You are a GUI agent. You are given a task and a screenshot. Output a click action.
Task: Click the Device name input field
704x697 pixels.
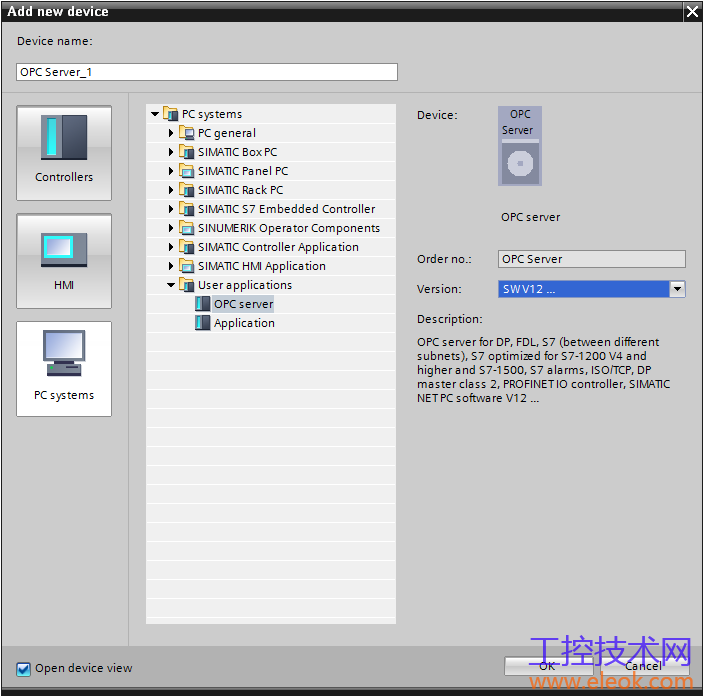click(x=207, y=72)
